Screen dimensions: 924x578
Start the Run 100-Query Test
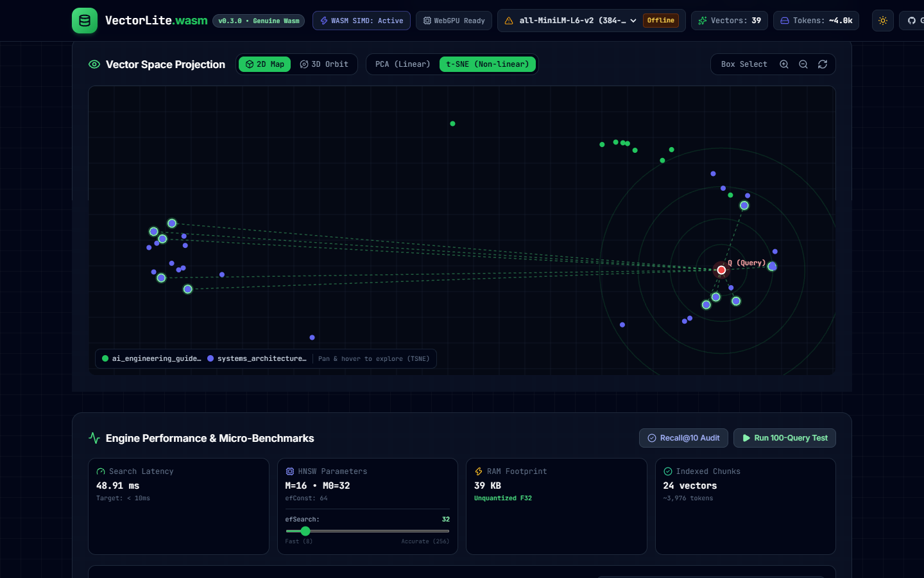(785, 438)
